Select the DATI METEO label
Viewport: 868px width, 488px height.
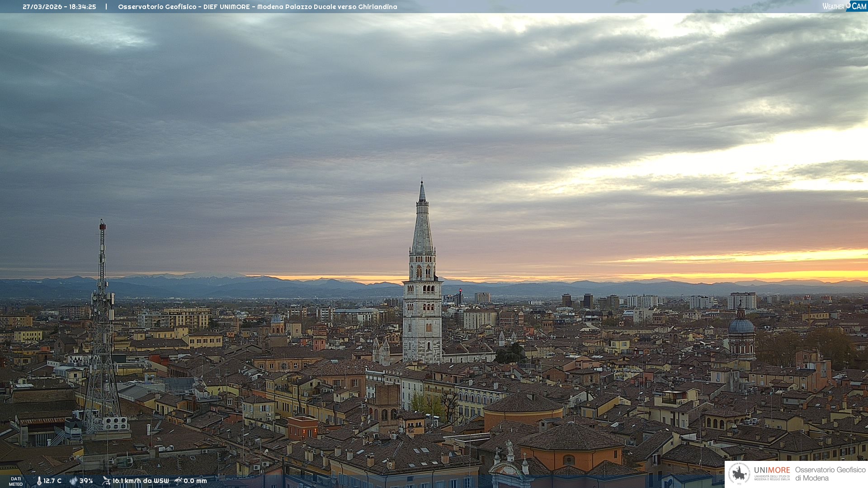(x=16, y=481)
